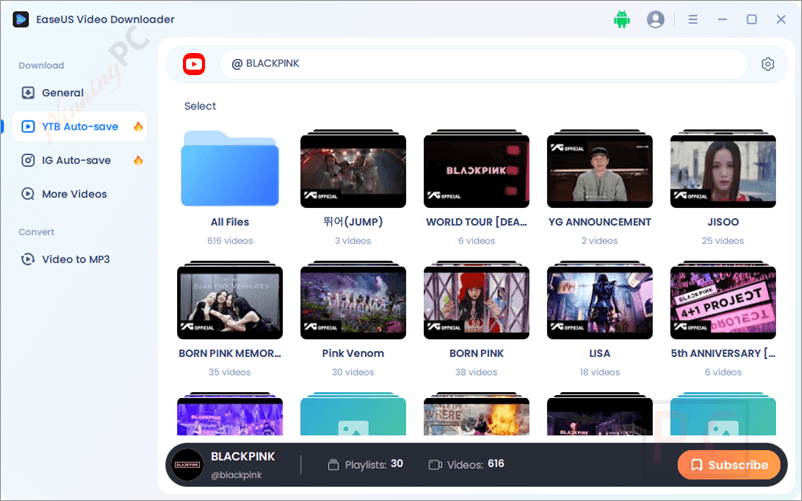
Task: Open the YG ANNOUNCEMENT playlist thumbnail
Action: (599, 169)
